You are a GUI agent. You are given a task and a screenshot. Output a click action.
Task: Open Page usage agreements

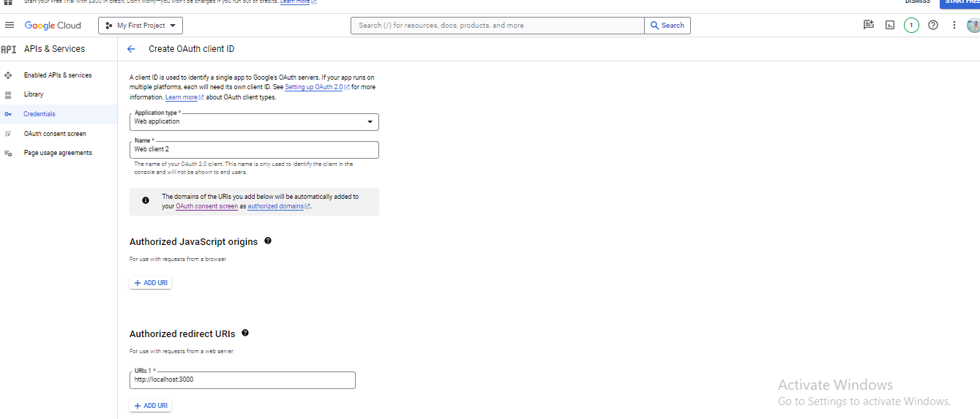[x=58, y=153]
